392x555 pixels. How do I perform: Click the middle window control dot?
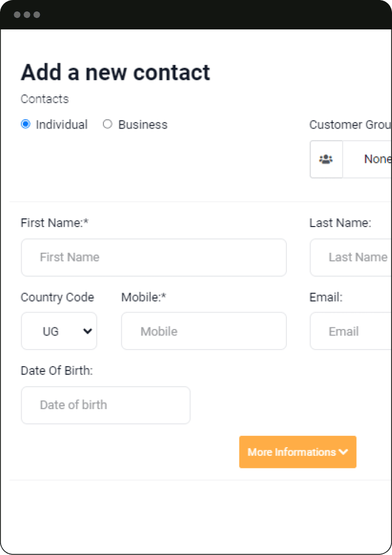pyautogui.click(x=27, y=15)
